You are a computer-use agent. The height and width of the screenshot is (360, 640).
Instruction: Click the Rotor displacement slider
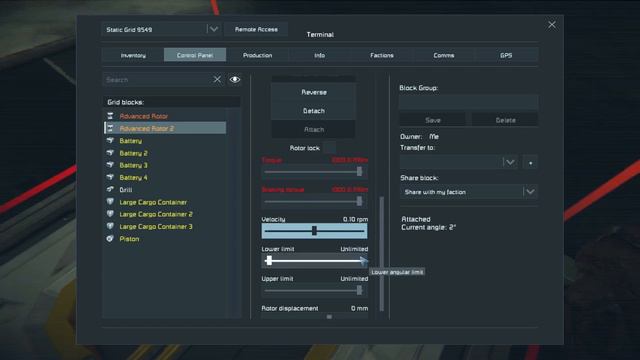[314, 316]
